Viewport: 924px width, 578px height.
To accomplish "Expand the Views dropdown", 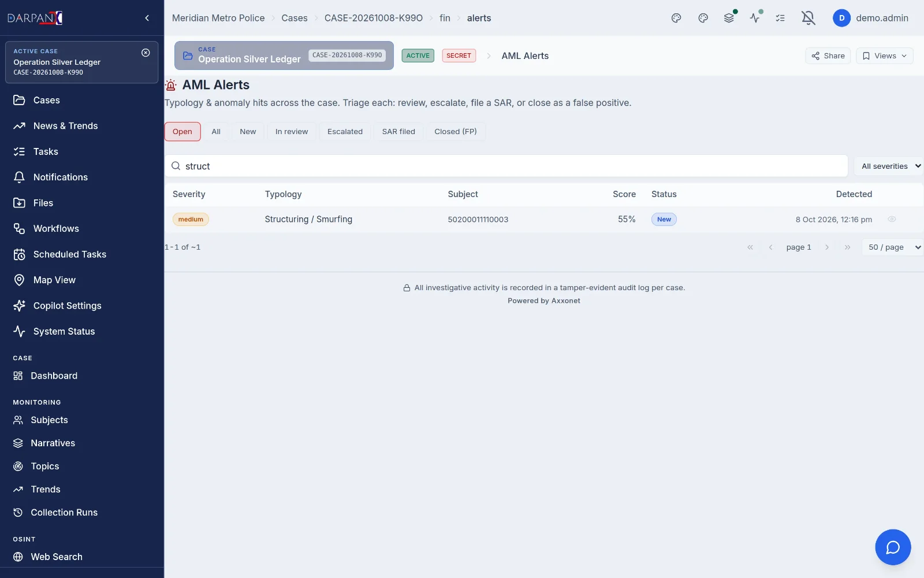I will coord(884,56).
